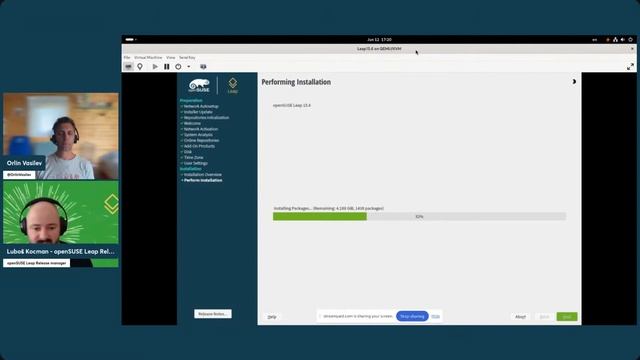This screenshot has width=640, height=360.
Task: Click the Release Notes button
Action: tap(213, 314)
